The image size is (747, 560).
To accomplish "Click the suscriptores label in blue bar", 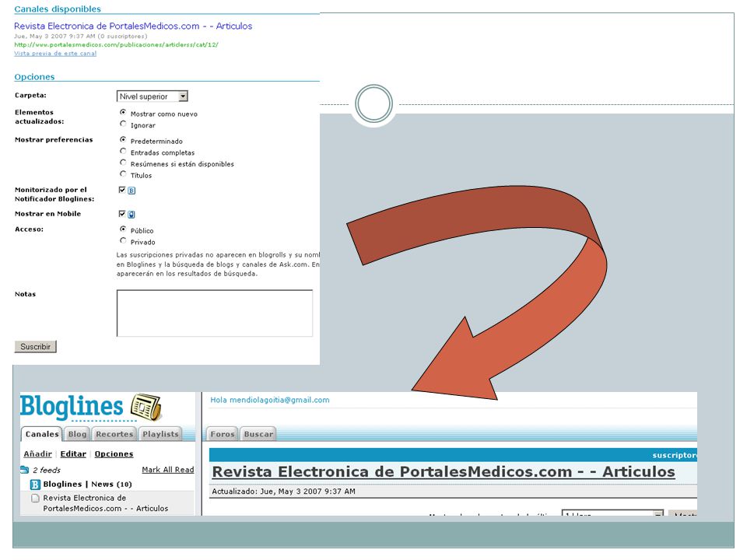I will point(675,455).
